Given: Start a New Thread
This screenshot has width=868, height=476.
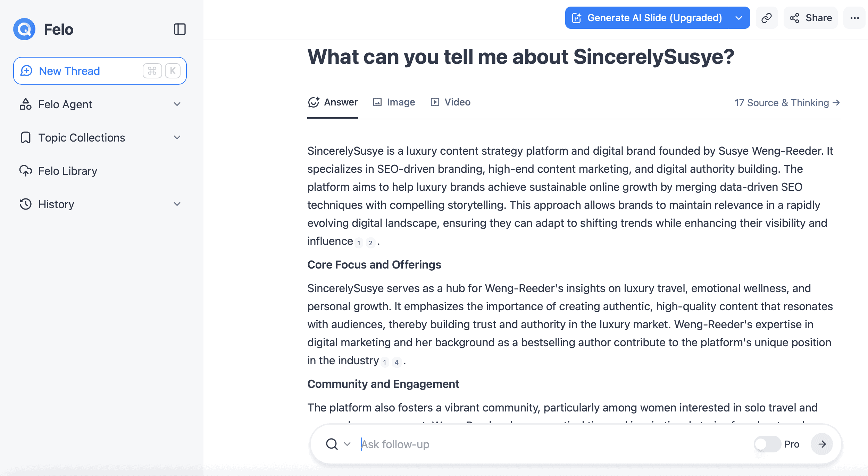Looking at the screenshot, I should point(100,71).
